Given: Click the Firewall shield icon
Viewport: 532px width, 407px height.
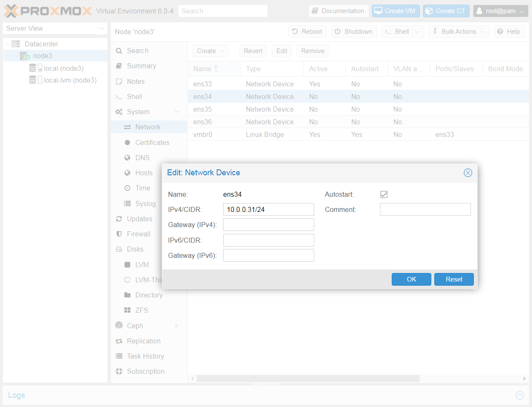Looking at the screenshot, I should (119, 234).
